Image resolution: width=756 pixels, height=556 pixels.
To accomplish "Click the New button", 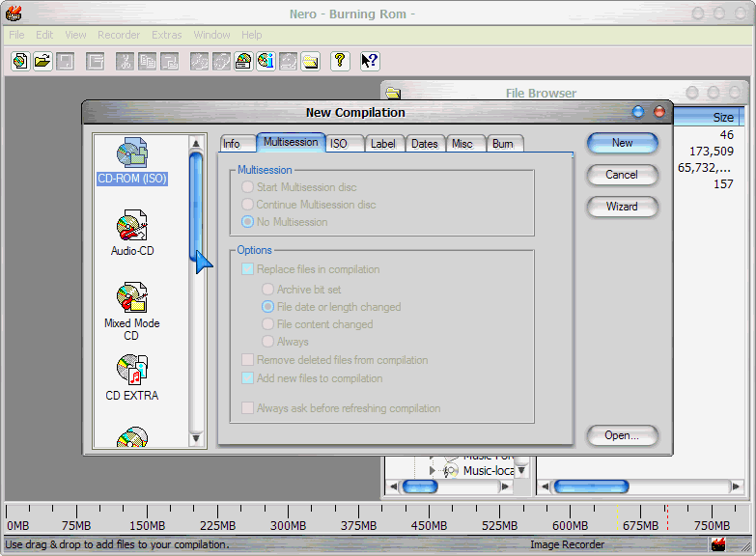I will [623, 143].
